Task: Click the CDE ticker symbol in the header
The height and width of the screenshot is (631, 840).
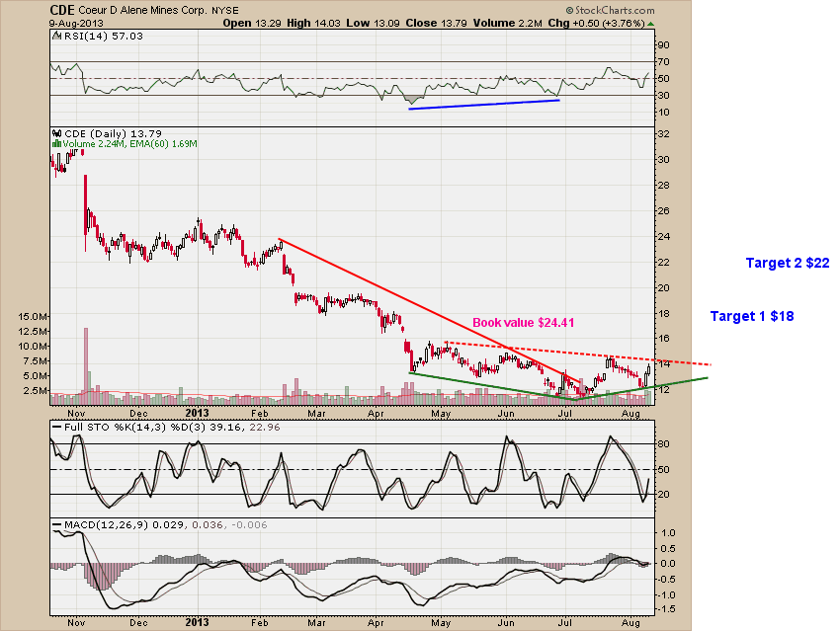Action: (x=62, y=10)
